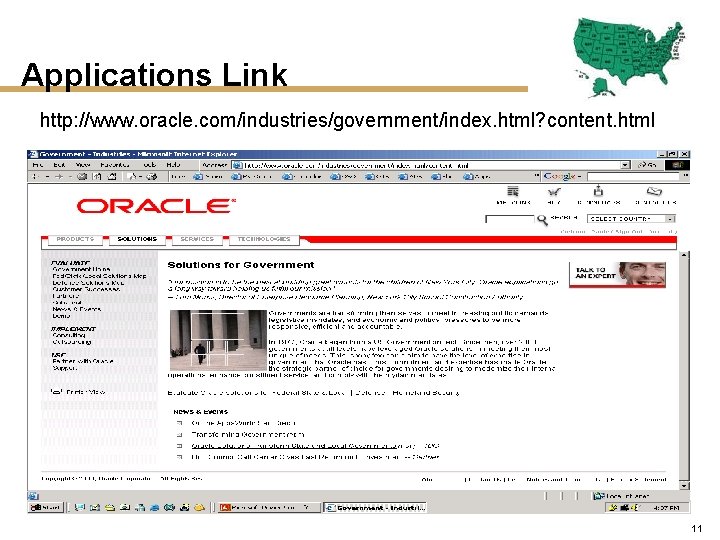This screenshot has width=720, height=540.
Task: Open the Outsourcing link under Implement
Action: (72, 342)
